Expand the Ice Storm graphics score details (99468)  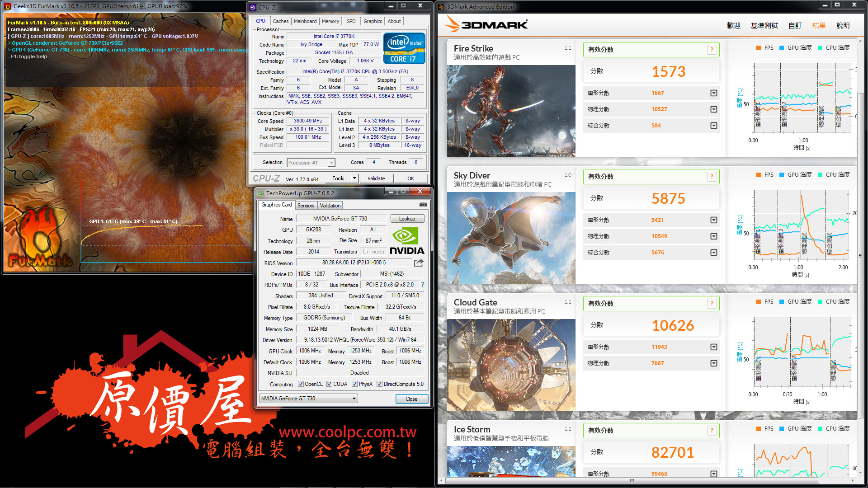[x=714, y=474]
